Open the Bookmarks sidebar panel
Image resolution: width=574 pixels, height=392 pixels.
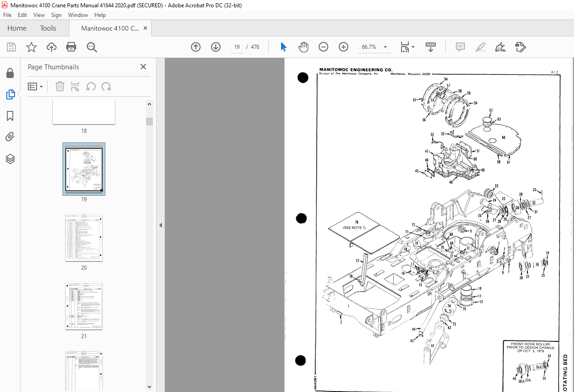(x=10, y=116)
